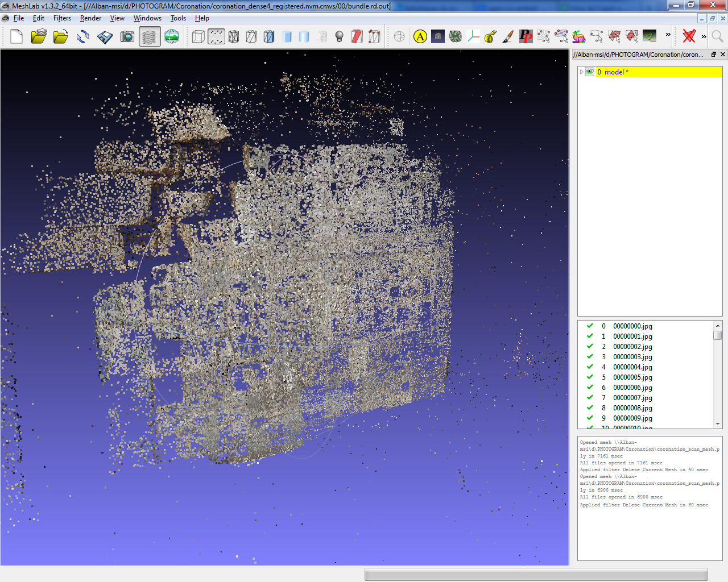Float the layer panel with undock button
728x582 pixels.
(714, 55)
